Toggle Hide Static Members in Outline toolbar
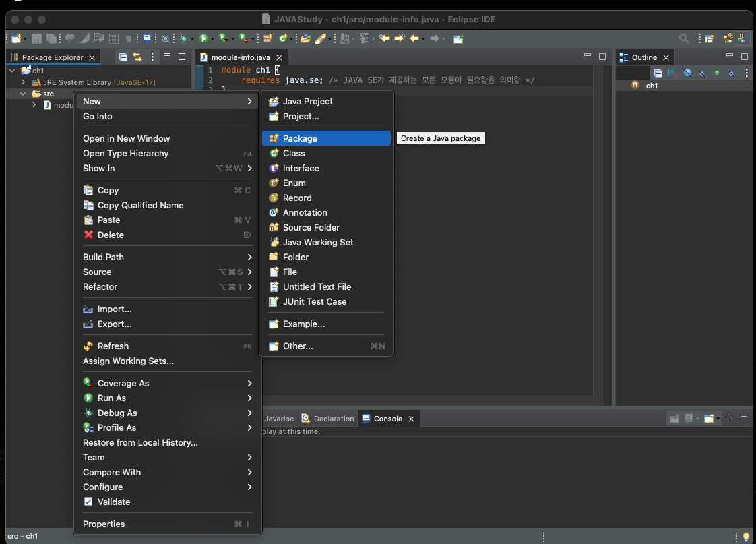The width and height of the screenshot is (756, 544). [x=702, y=73]
